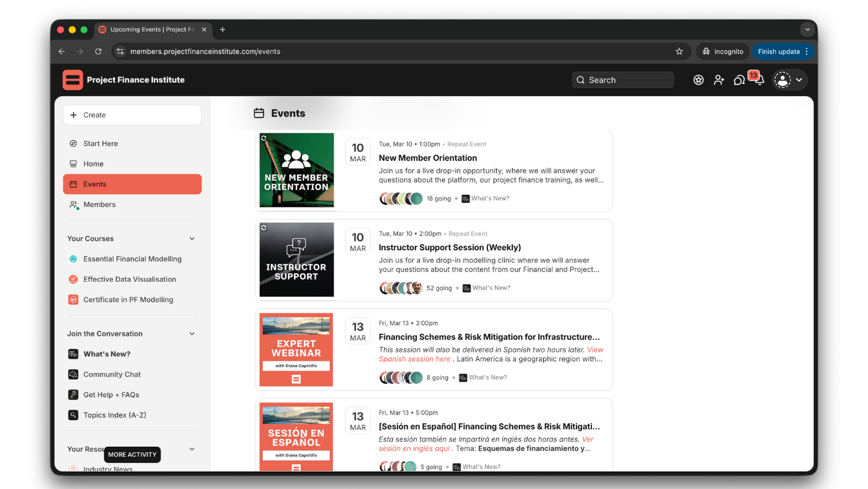Viewport: 868px width, 489px height.
Task: Click the Community Chat sidebar icon
Action: (x=73, y=374)
